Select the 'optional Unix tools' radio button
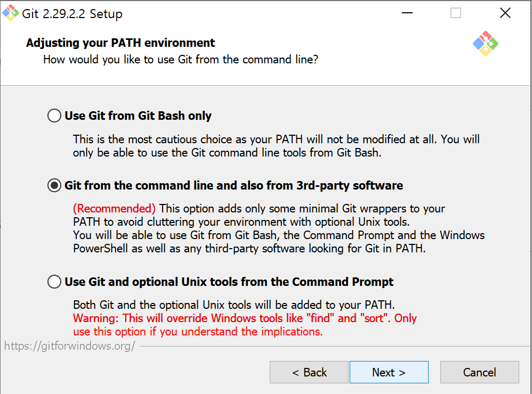The height and width of the screenshot is (394, 532). click(x=54, y=282)
